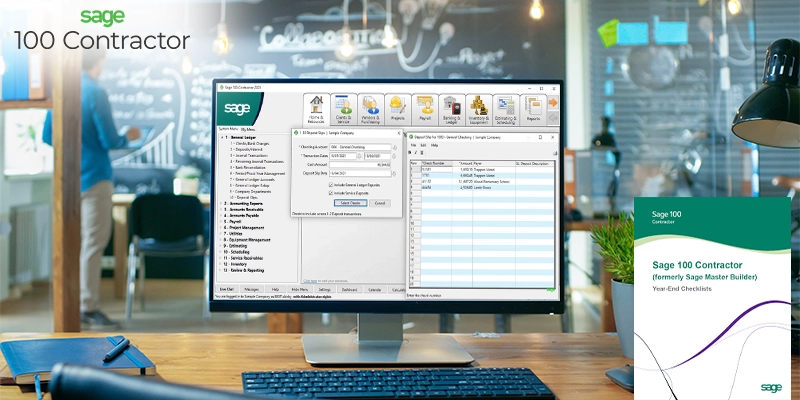Click the Check Number column header

(x=437, y=164)
